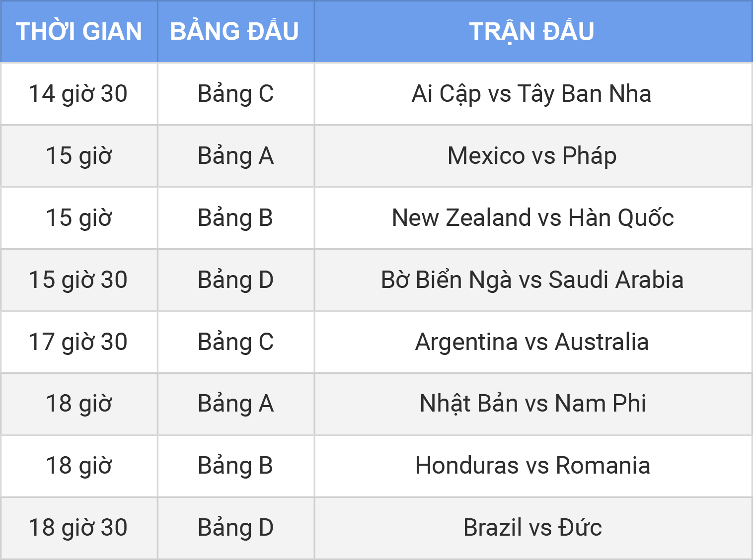Select the Ai Cập vs Tây Ban Nha match
Viewport: 753px width, 560px height.
(x=533, y=94)
